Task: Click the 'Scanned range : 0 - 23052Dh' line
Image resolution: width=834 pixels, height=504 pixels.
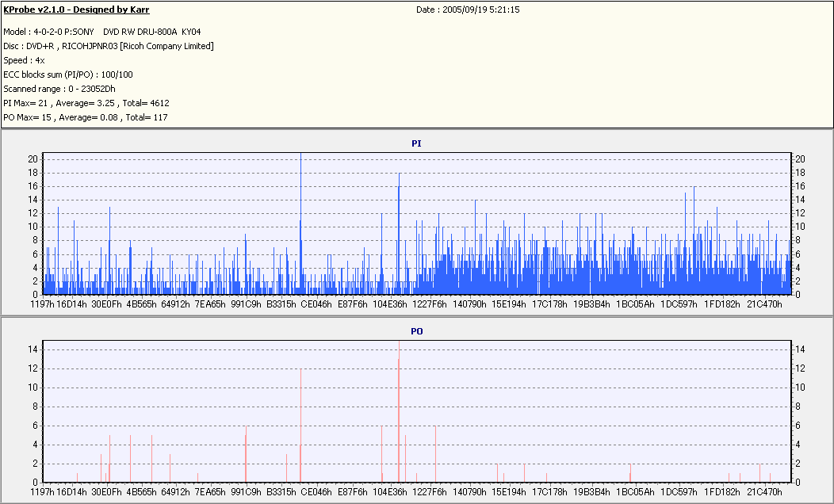Action: tap(59, 89)
